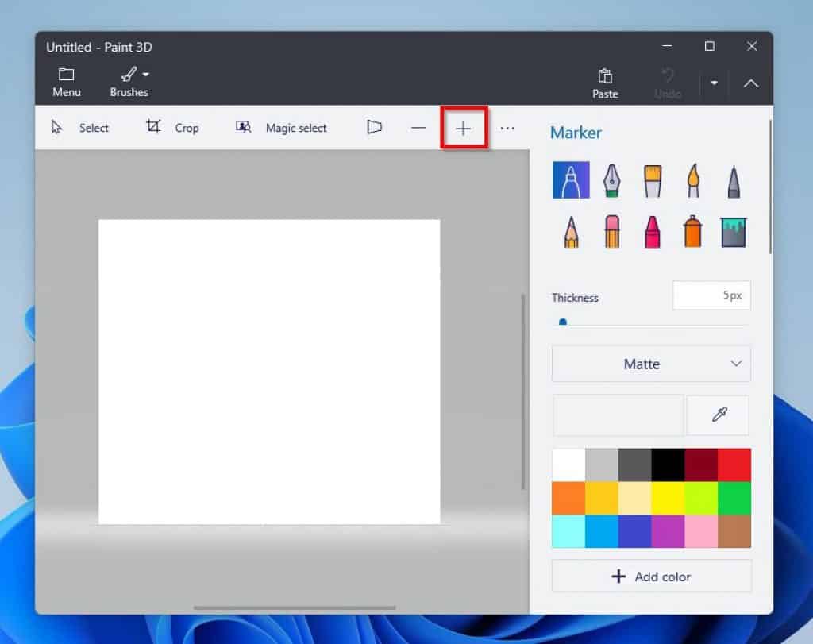This screenshot has width=813, height=644.
Task: Toggle the 3D view flag icon
Action: click(375, 127)
